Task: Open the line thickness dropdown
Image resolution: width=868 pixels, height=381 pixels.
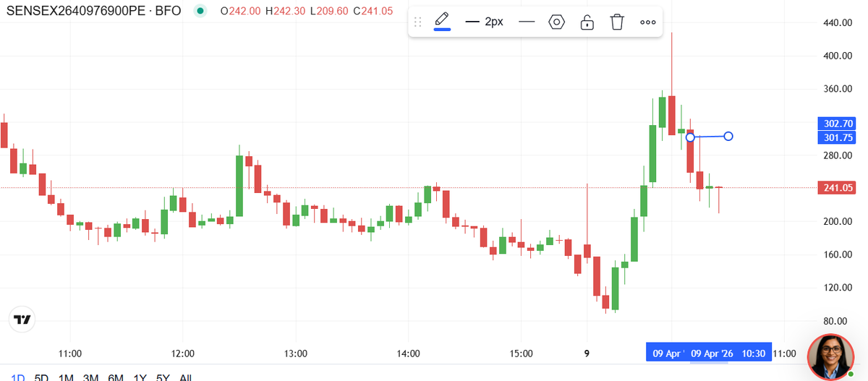Action: click(484, 22)
